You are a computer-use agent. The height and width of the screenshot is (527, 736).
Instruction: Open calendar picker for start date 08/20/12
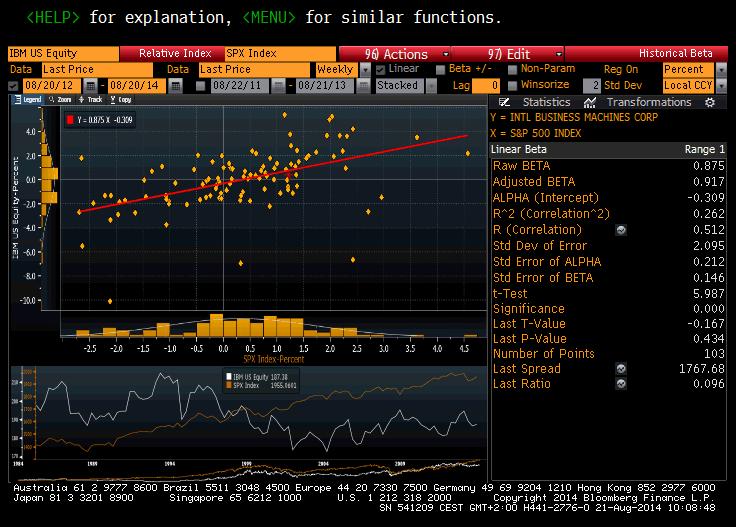[90, 86]
